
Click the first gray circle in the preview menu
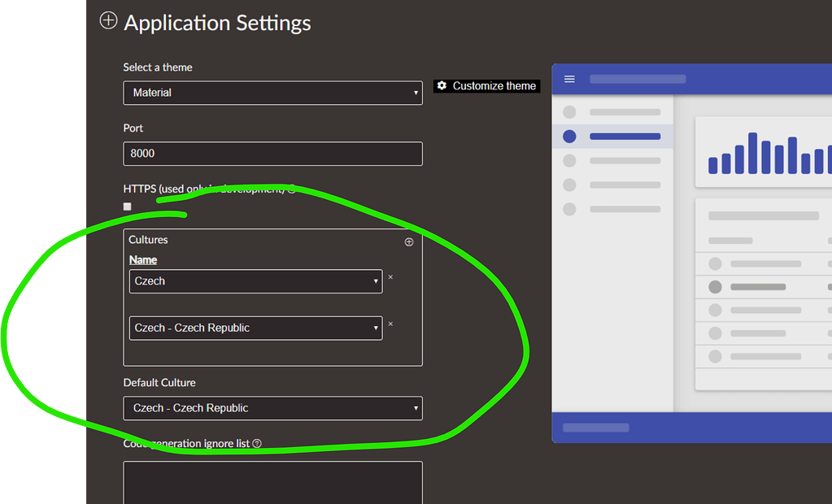click(569, 111)
